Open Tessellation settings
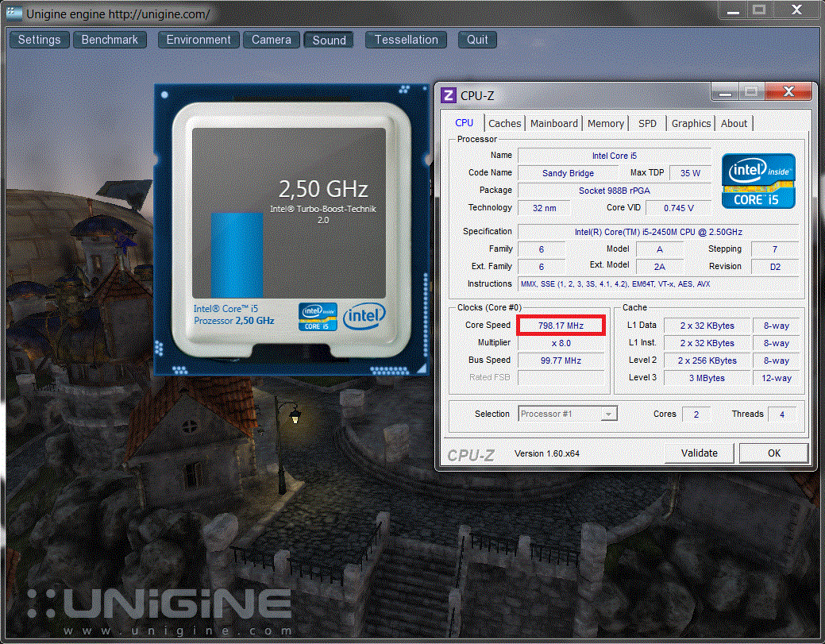Screen dimensions: 825x644 [406, 40]
